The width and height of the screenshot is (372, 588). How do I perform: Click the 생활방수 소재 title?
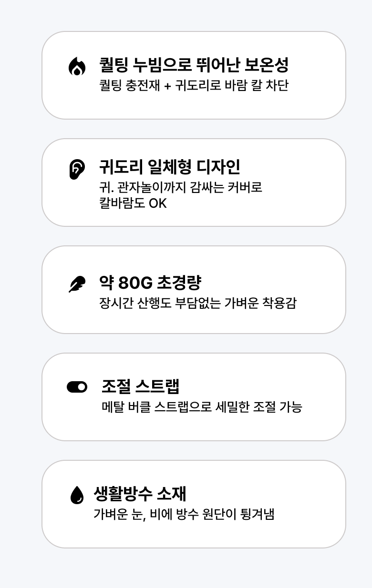pos(140,494)
